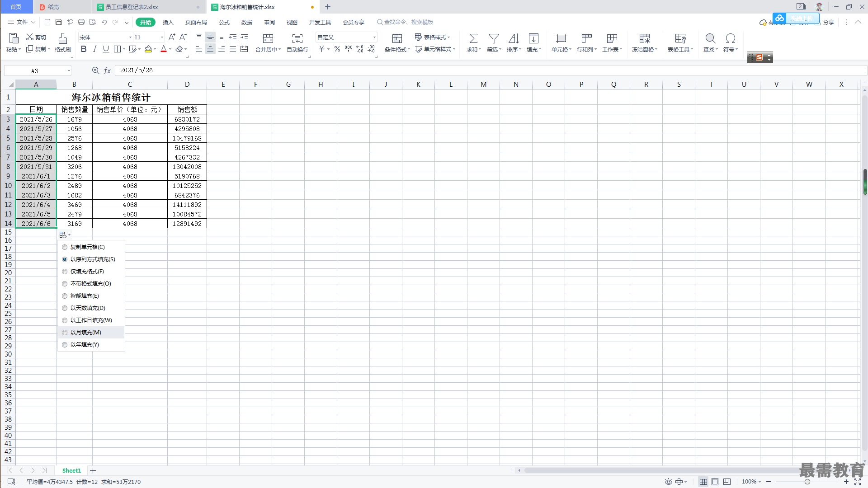Image resolution: width=868 pixels, height=488 pixels.
Task: Click the Center align icon
Action: pyautogui.click(x=210, y=49)
